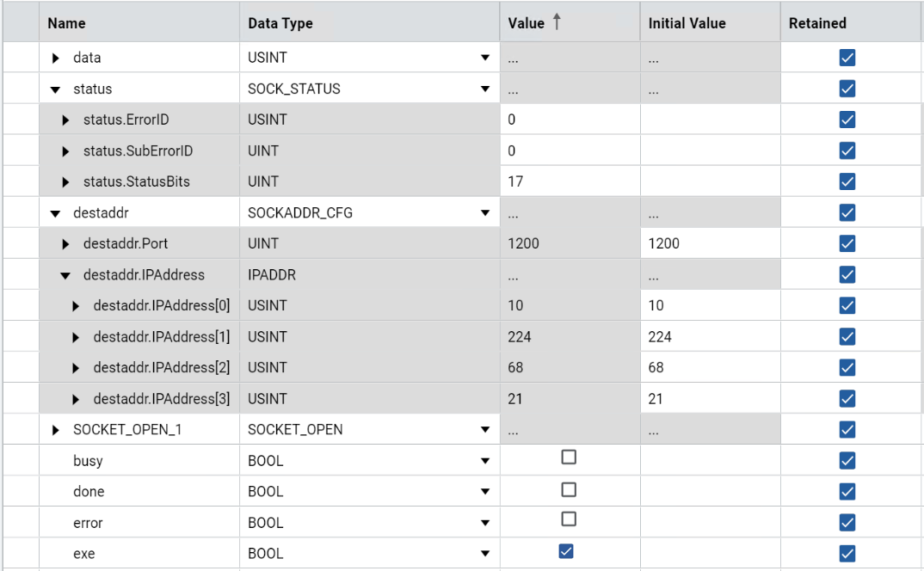Sort by the Name column header

pos(67,23)
